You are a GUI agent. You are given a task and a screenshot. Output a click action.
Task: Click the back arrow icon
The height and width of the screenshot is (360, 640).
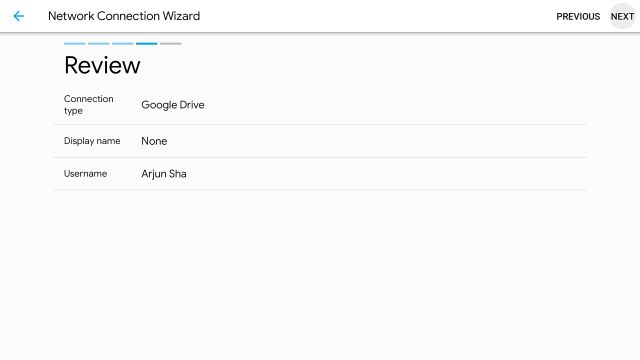point(18,16)
